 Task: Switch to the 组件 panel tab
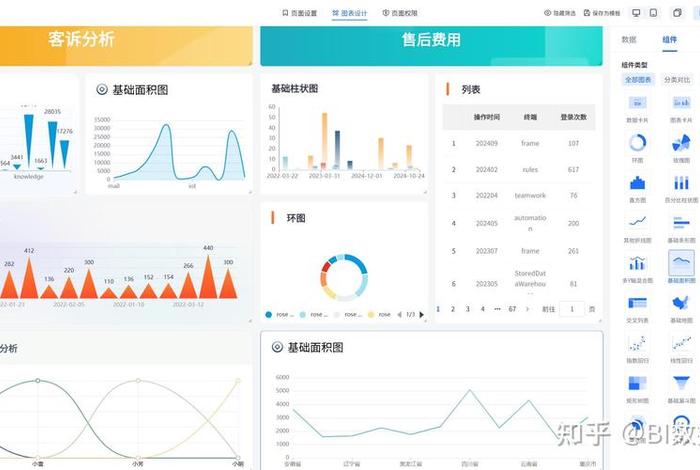[x=669, y=40]
